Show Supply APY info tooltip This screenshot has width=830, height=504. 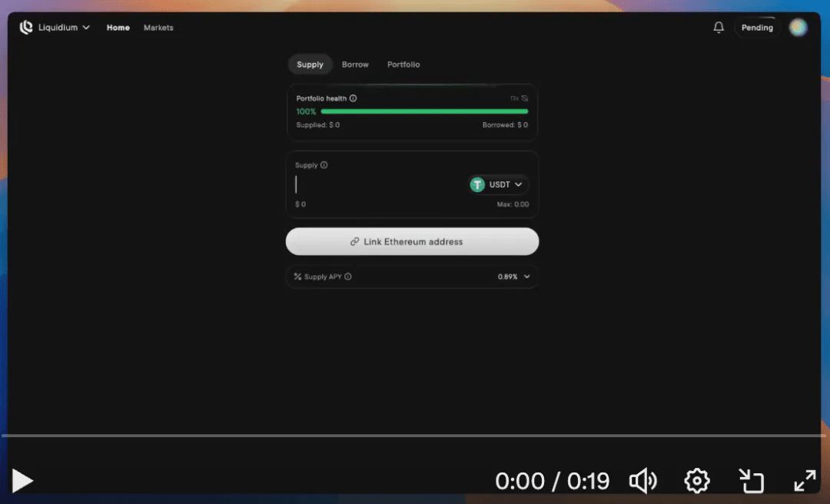tap(348, 277)
